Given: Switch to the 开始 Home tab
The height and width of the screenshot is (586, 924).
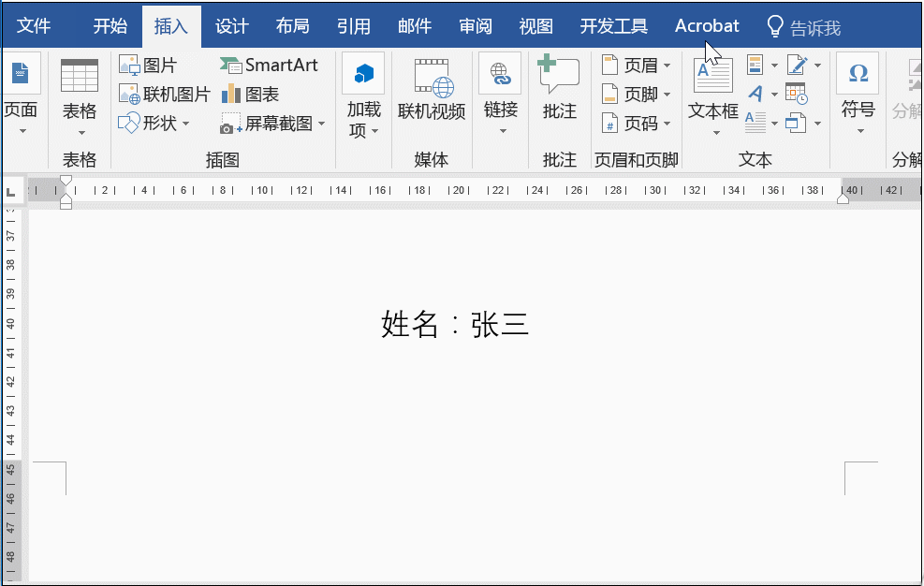Looking at the screenshot, I should coord(110,26).
